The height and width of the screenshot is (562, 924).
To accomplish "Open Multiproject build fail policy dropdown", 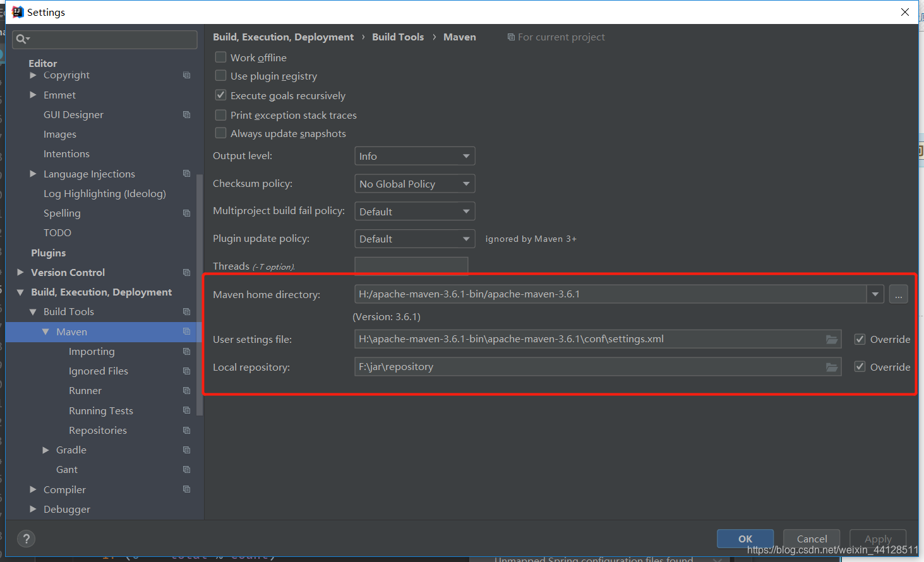I will click(x=414, y=212).
